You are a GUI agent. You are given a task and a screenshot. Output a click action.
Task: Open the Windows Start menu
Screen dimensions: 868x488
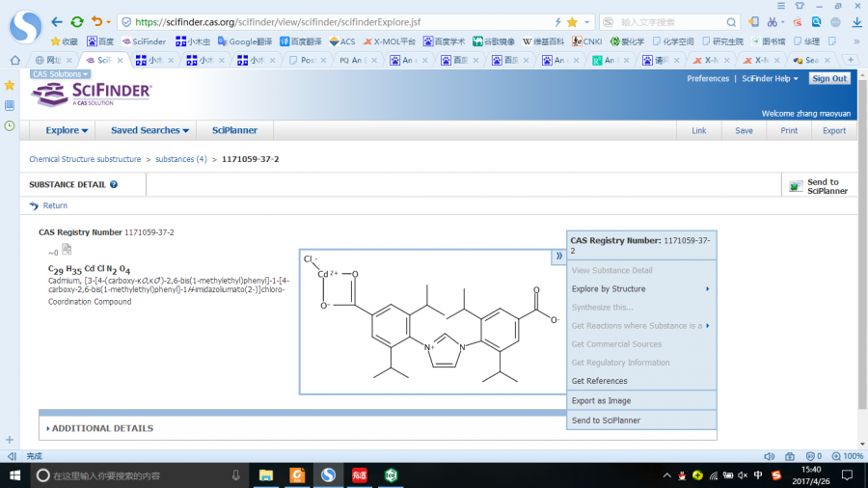pos(14,475)
